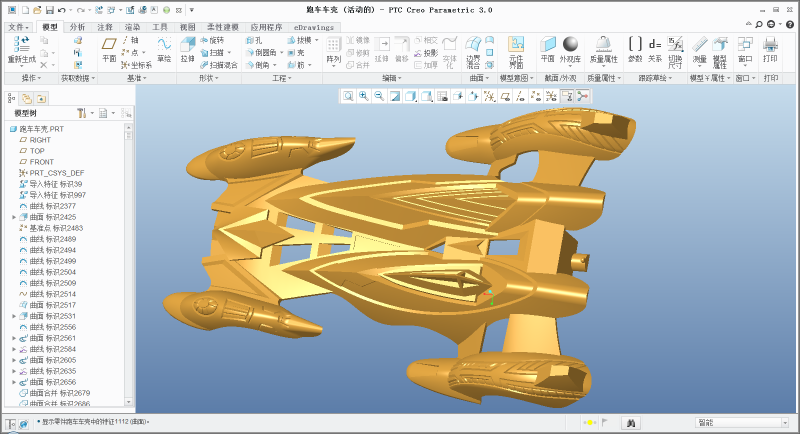Toggle annotation display in graphics toolbar
This screenshot has width=800, height=434.
point(567,96)
